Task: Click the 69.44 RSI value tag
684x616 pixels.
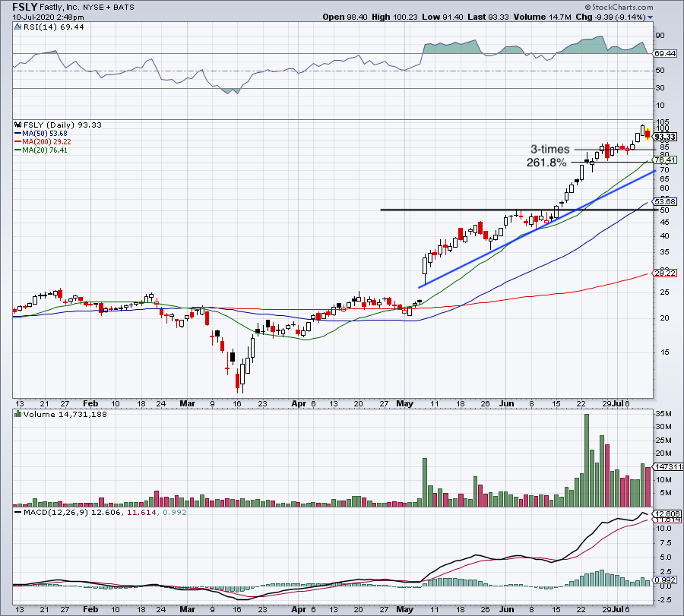Action: [x=666, y=54]
